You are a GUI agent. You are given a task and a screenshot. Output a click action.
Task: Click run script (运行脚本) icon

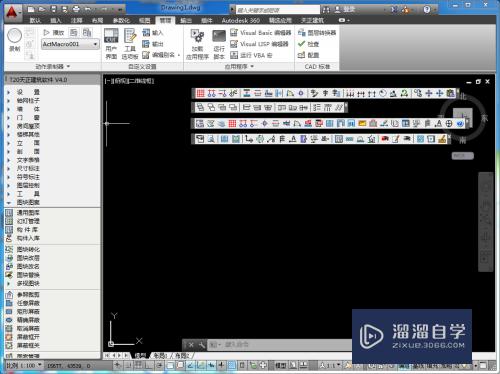point(219,44)
